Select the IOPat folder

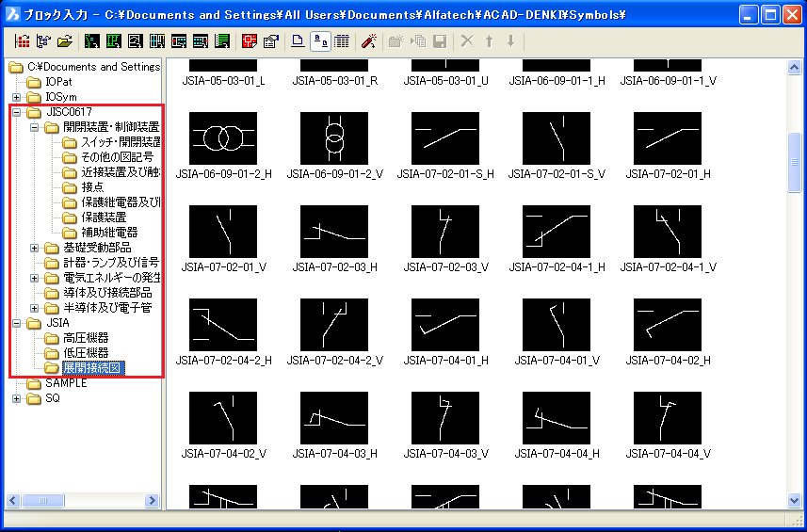click(58, 82)
